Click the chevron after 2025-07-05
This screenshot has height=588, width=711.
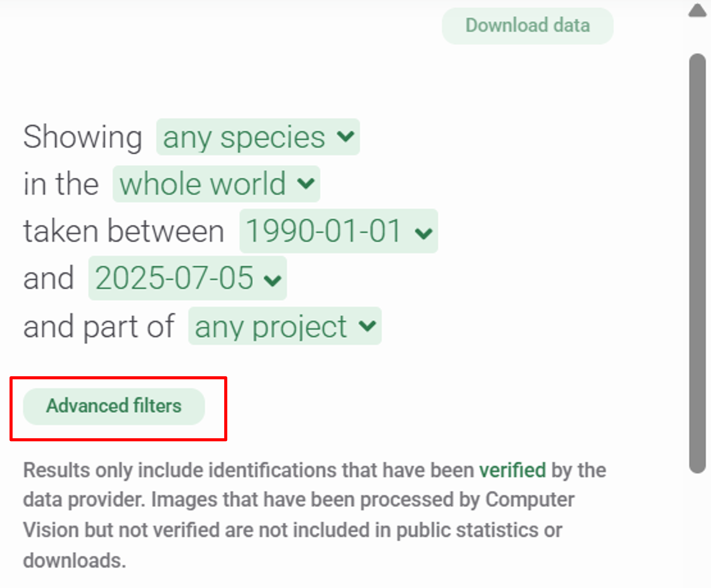[x=272, y=280]
